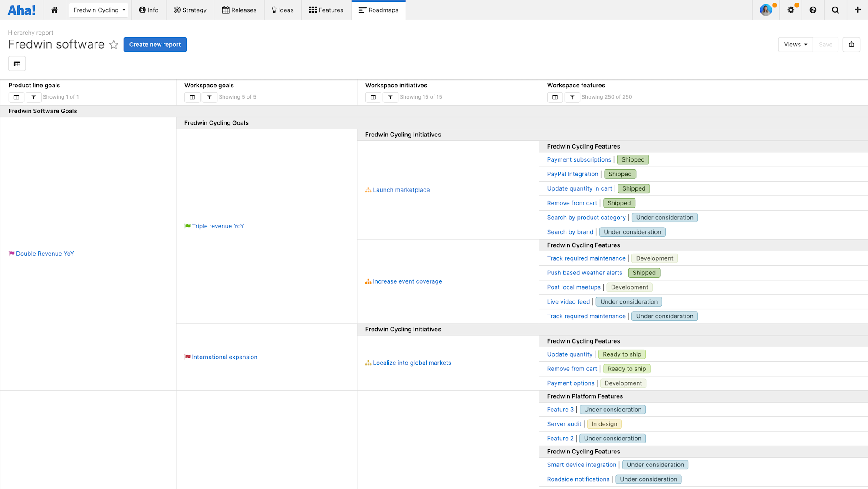Click the home icon in navigation
The image size is (868, 489).
pyautogui.click(x=54, y=10)
